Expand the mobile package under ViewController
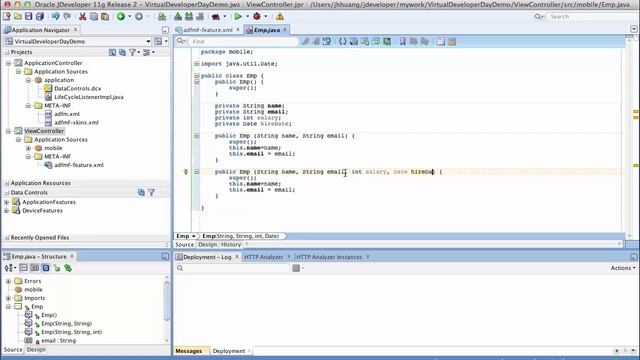 (28, 148)
